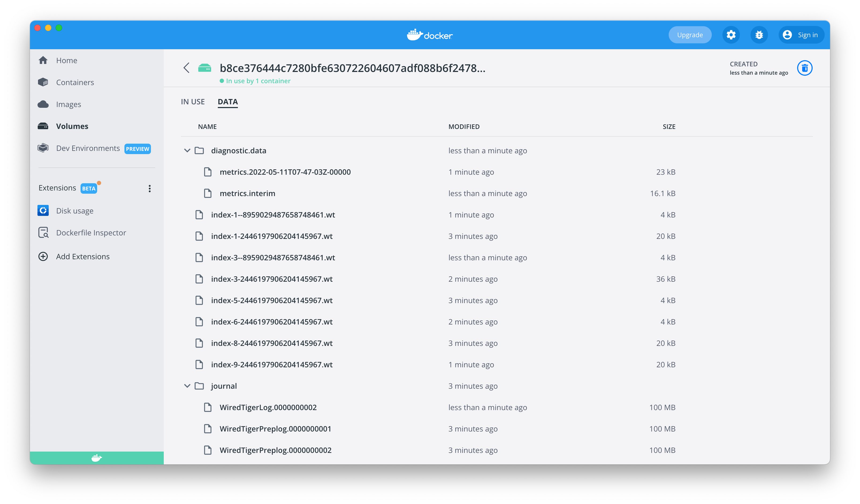Click the 'In use by 1 container' status

255,81
